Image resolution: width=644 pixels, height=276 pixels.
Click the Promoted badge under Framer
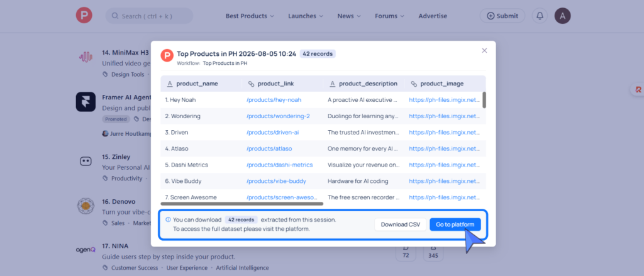pyautogui.click(x=116, y=119)
